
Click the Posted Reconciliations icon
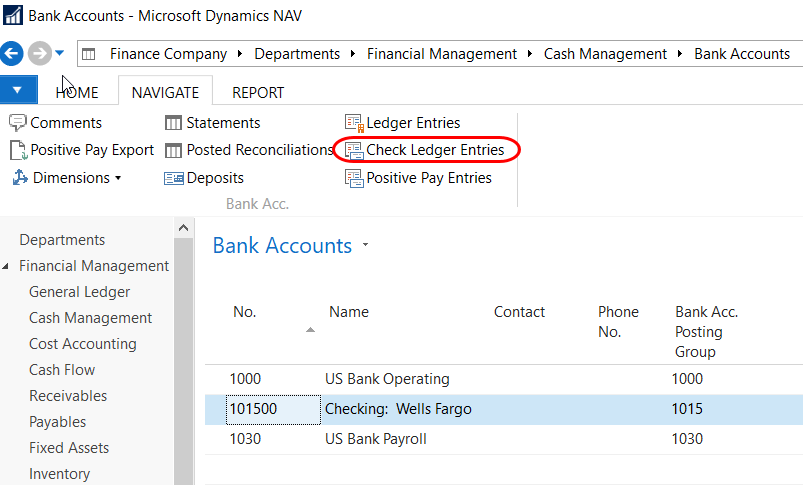[x=173, y=151]
